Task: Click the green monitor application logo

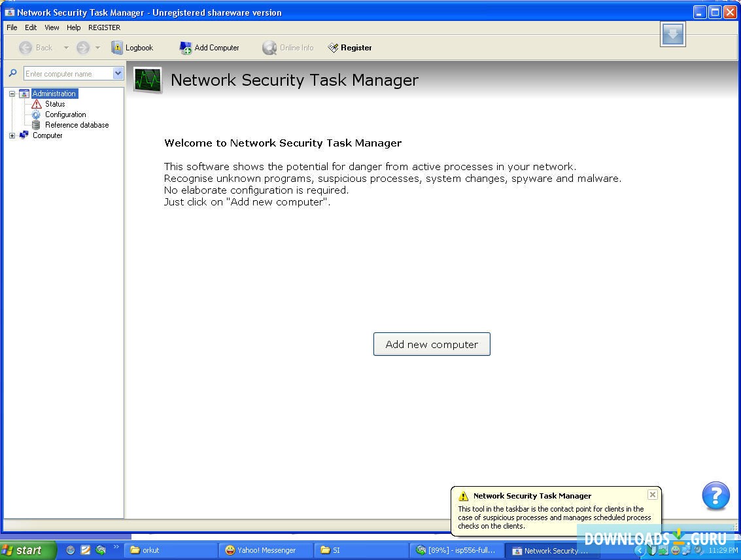Action: [147, 80]
